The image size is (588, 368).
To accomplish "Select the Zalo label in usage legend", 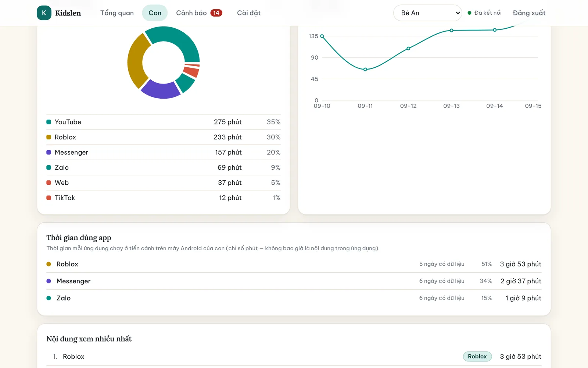I will click(x=62, y=167).
